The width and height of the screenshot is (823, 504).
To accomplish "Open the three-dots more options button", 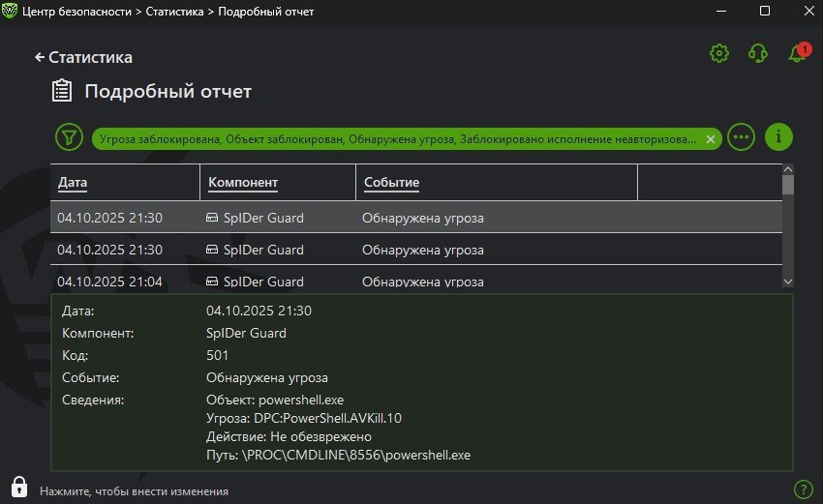I will [x=741, y=137].
